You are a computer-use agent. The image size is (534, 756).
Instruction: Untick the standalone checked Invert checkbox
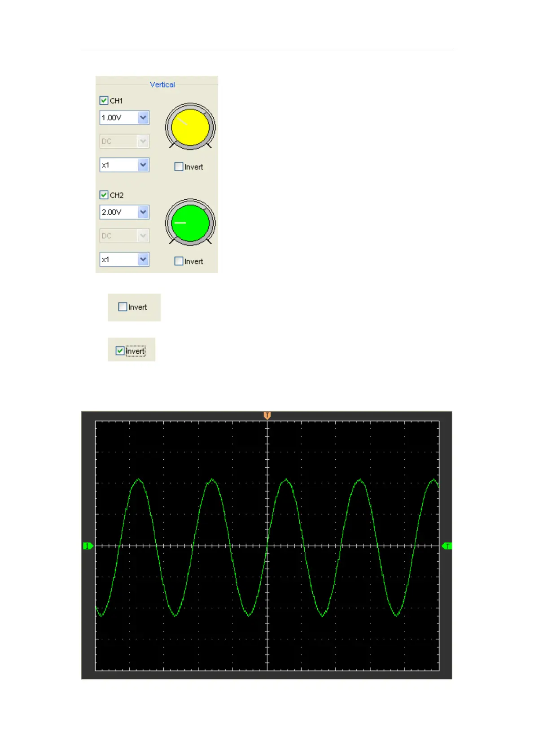click(x=120, y=351)
